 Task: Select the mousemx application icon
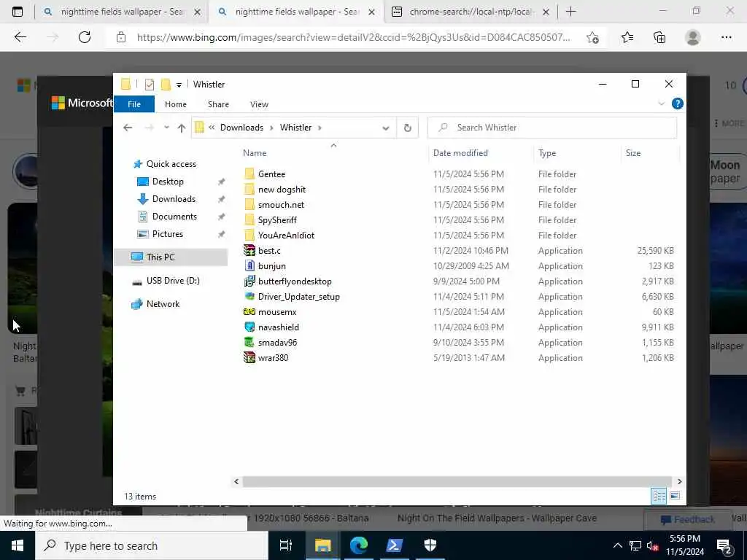coord(249,312)
